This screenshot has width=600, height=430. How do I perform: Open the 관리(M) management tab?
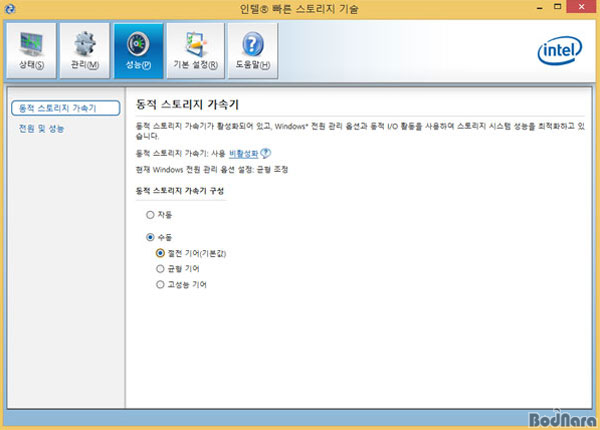(x=85, y=50)
